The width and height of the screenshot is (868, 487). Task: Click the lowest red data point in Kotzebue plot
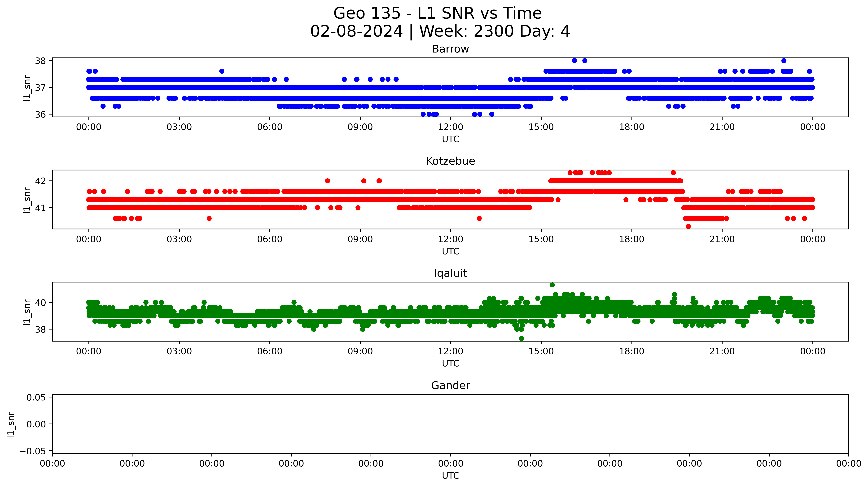coord(688,227)
